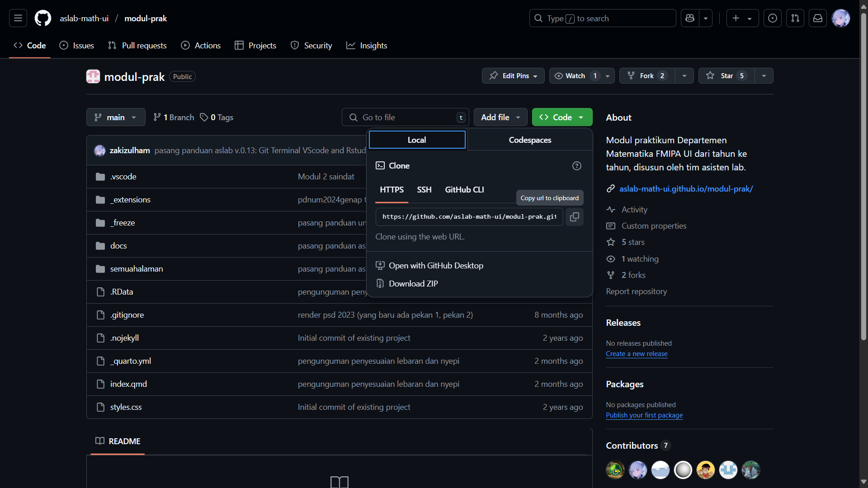Expand the Copilot dropdown arrow

pos(706,18)
